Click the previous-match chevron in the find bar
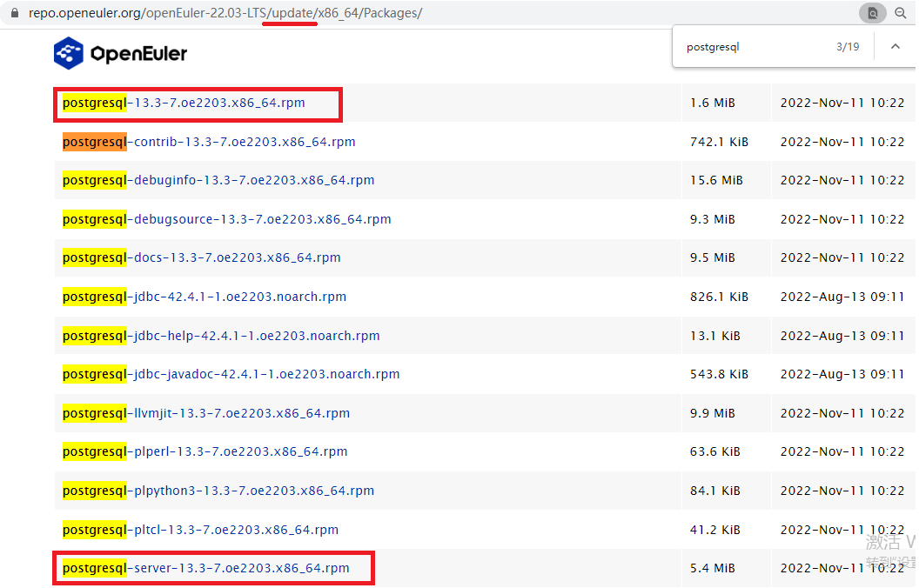 (896, 46)
